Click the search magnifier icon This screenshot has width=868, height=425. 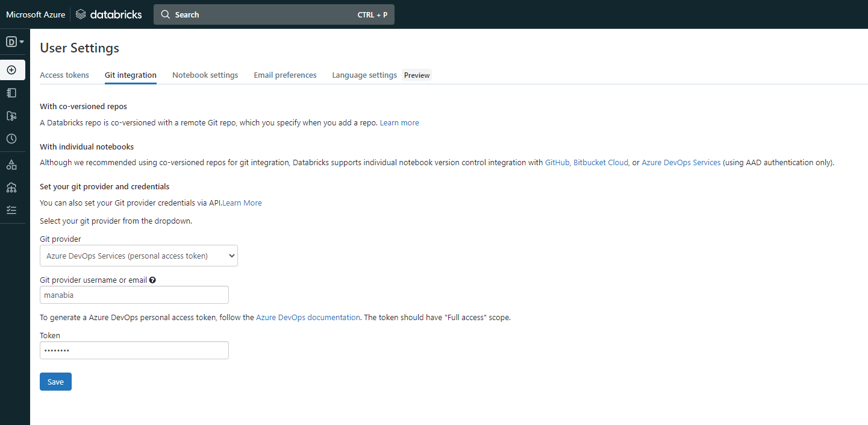pyautogui.click(x=166, y=14)
